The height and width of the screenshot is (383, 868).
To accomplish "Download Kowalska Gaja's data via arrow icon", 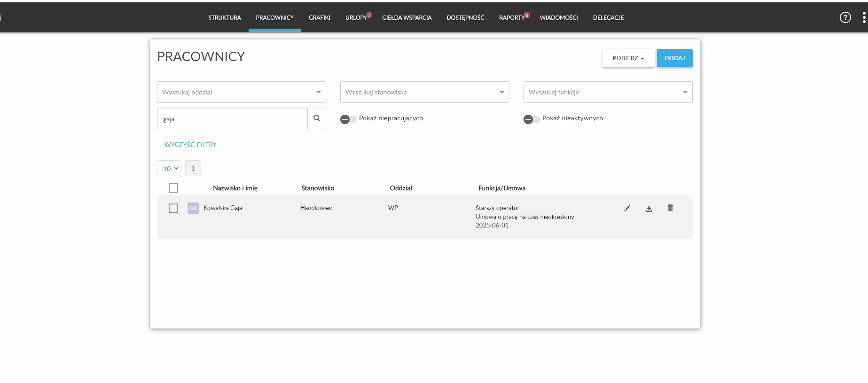I will (649, 209).
